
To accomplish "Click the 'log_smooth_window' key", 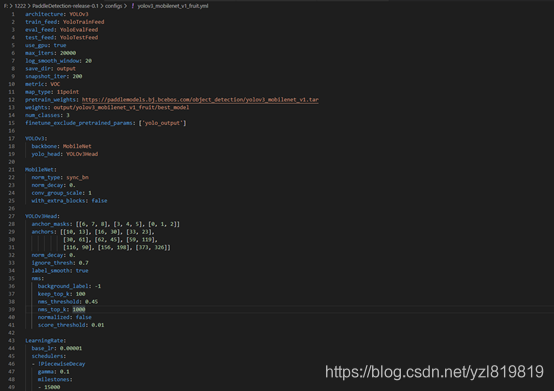I will pos(52,61).
